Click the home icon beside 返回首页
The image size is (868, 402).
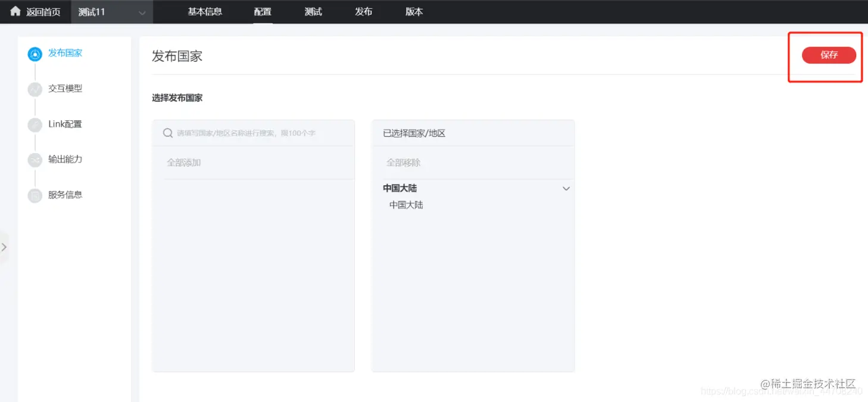(14, 11)
